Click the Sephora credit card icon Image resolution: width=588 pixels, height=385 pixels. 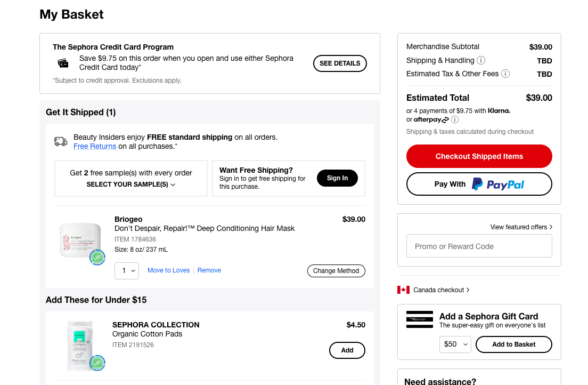click(x=63, y=63)
